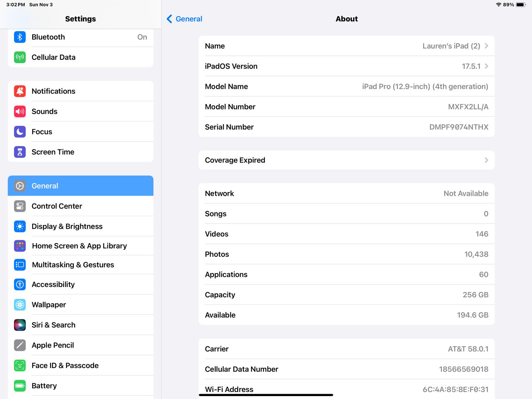
Task: Open the Wallpaper flower icon
Action: point(20,305)
